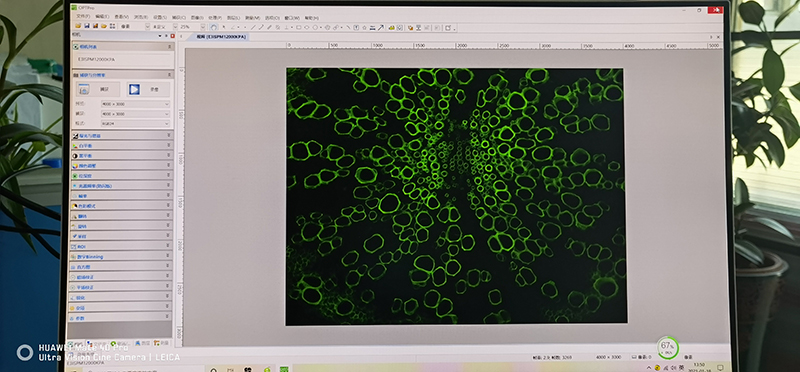
Task: Select the circle measurement tool
Action: pyautogui.click(x=315, y=27)
